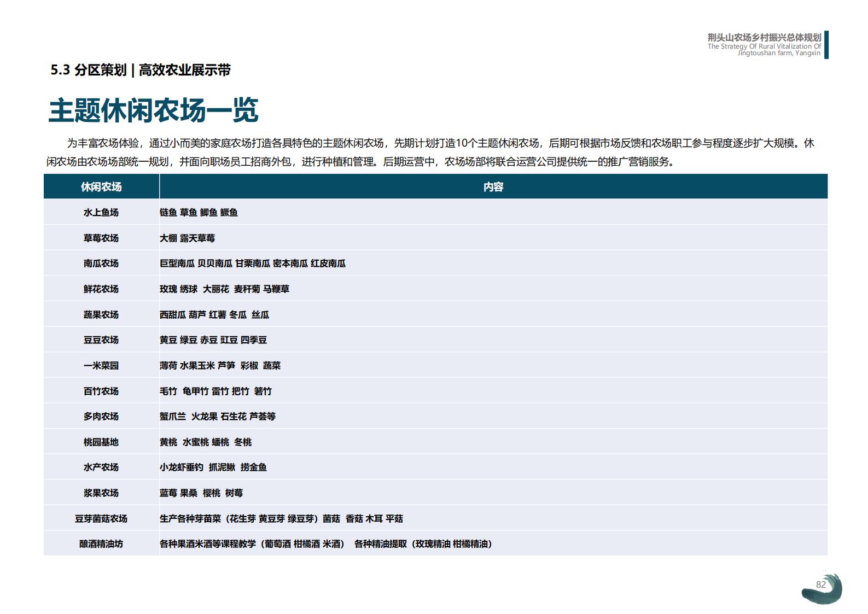Click the header title 荆头山农场乡村振兴总体规划
This screenshot has height=614, width=868.
(764, 37)
